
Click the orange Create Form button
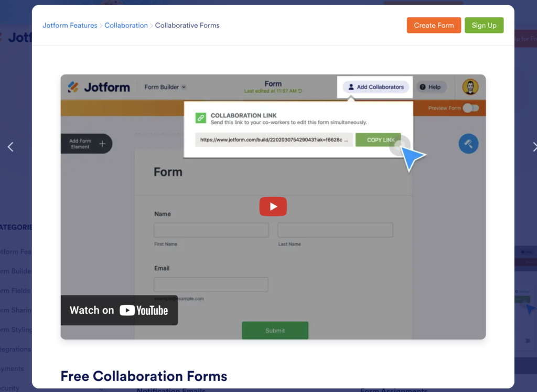tap(434, 25)
